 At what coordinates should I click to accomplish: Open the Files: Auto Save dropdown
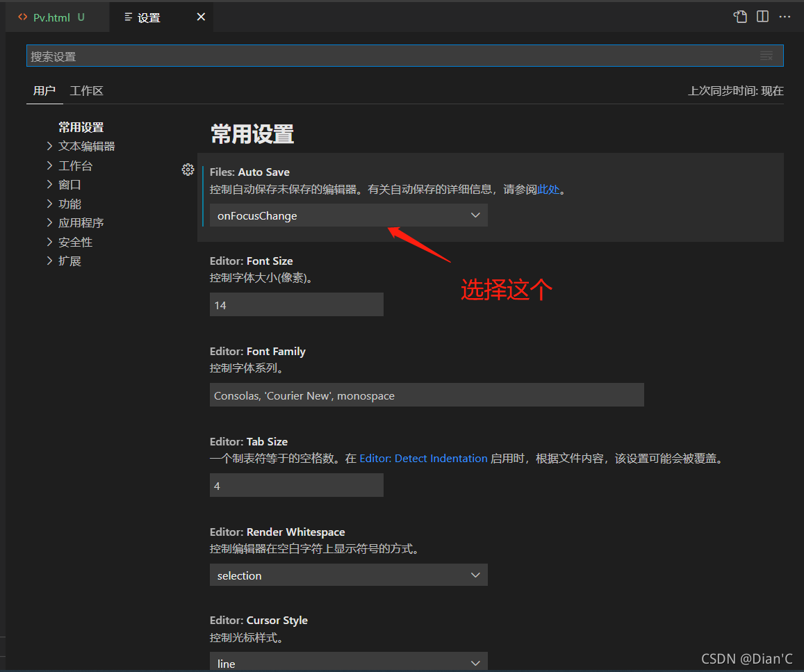pos(349,215)
